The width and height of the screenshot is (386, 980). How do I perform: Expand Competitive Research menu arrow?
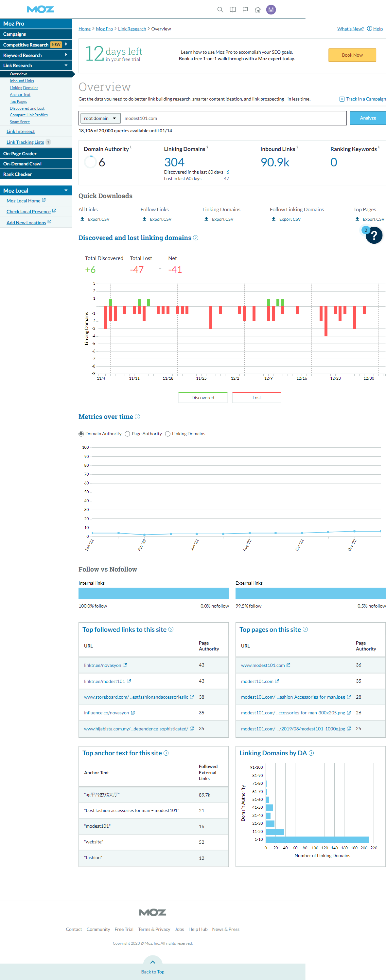point(66,44)
